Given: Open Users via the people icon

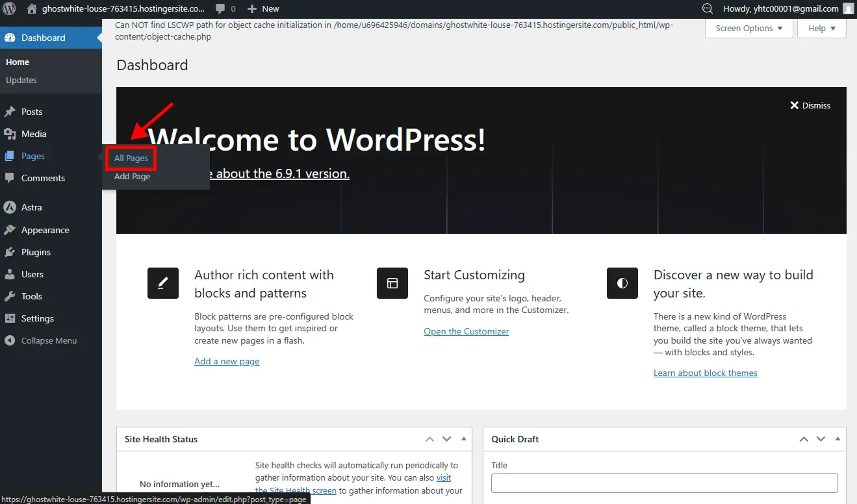Looking at the screenshot, I should tap(10, 274).
